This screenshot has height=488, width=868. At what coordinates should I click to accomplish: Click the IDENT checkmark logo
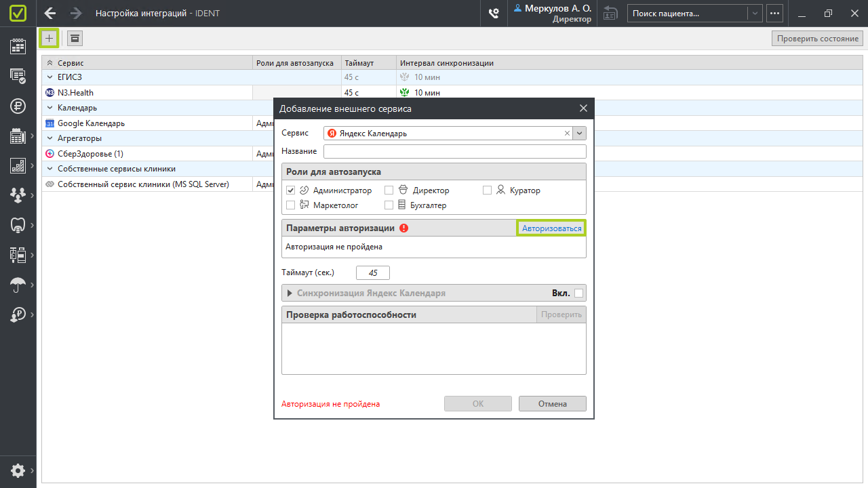(18, 13)
